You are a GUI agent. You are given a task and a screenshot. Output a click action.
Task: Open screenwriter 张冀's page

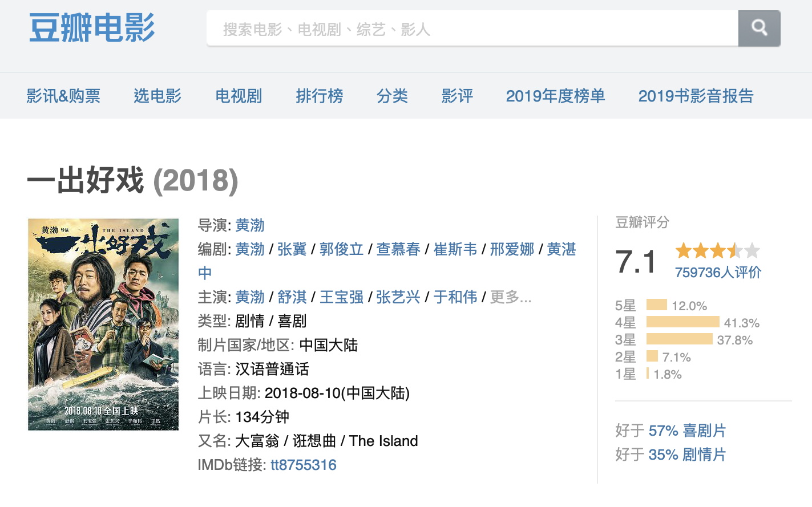click(292, 249)
